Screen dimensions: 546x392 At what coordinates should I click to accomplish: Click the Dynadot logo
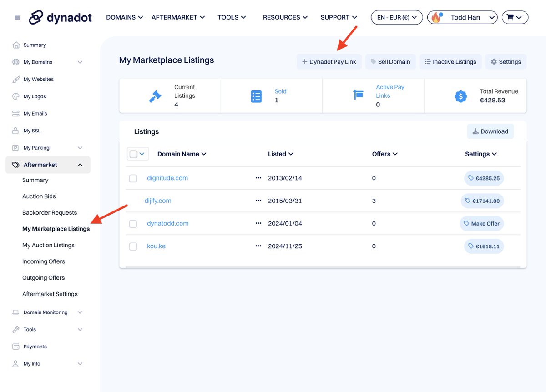[60, 17]
